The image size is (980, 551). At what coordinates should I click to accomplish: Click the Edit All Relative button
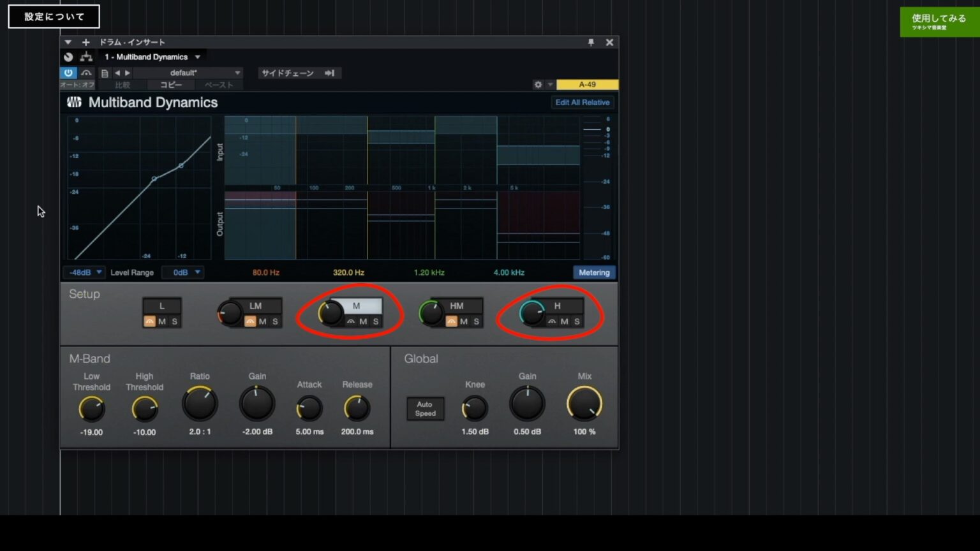582,102
